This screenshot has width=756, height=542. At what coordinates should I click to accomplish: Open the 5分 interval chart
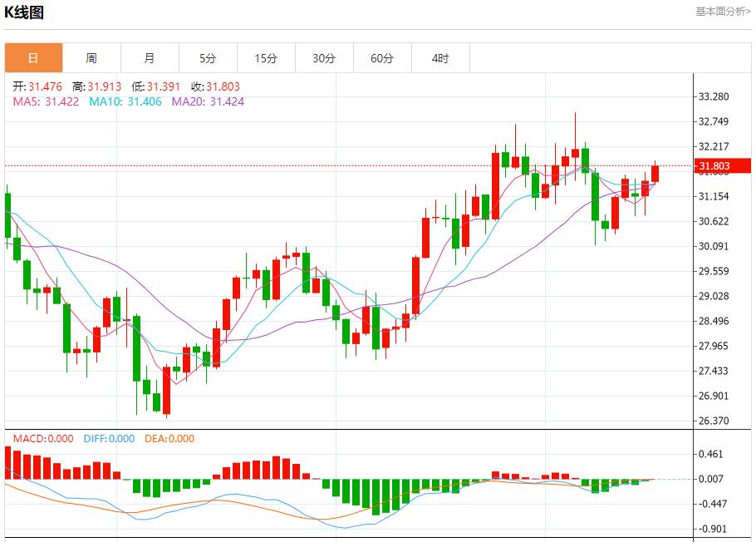[208, 58]
